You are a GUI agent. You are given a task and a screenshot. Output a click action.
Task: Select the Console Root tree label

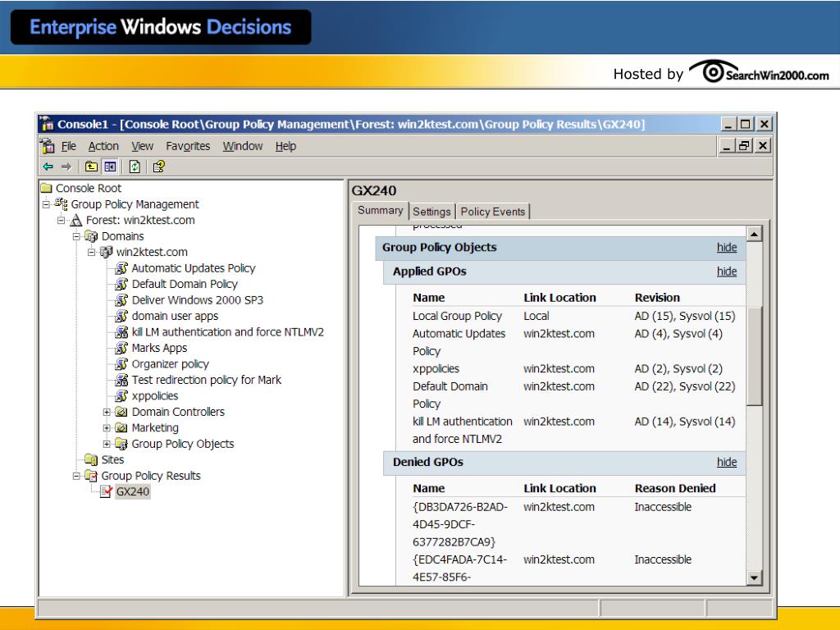pos(89,188)
